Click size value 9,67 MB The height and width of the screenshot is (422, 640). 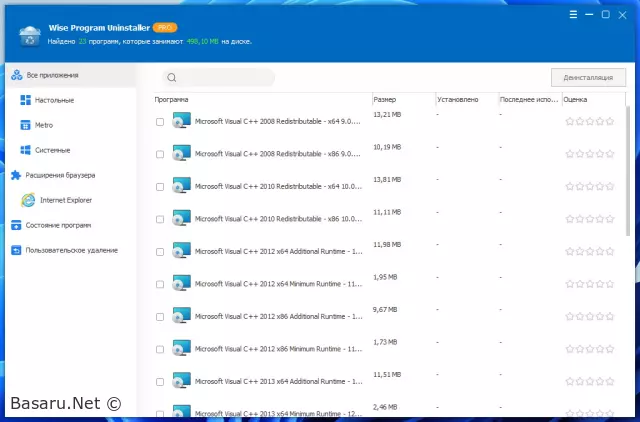pos(385,310)
